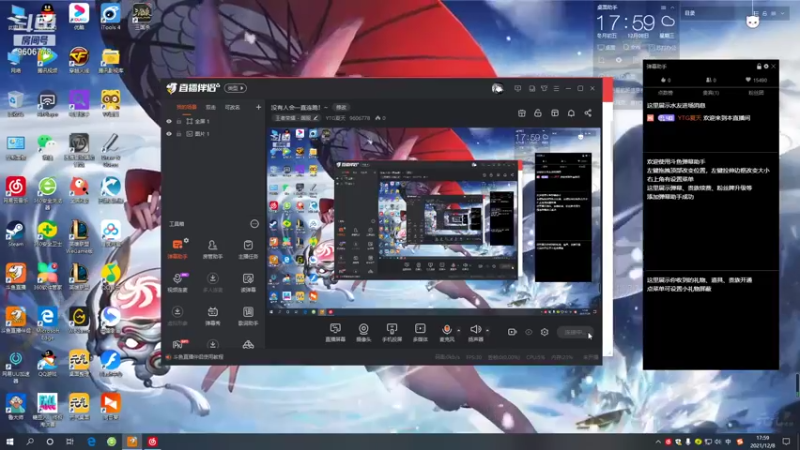Open the taskbar search button
The image size is (800, 450).
30,441
